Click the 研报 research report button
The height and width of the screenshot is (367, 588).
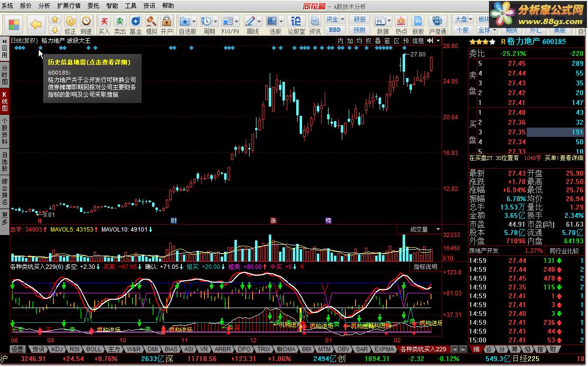(x=359, y=19)
